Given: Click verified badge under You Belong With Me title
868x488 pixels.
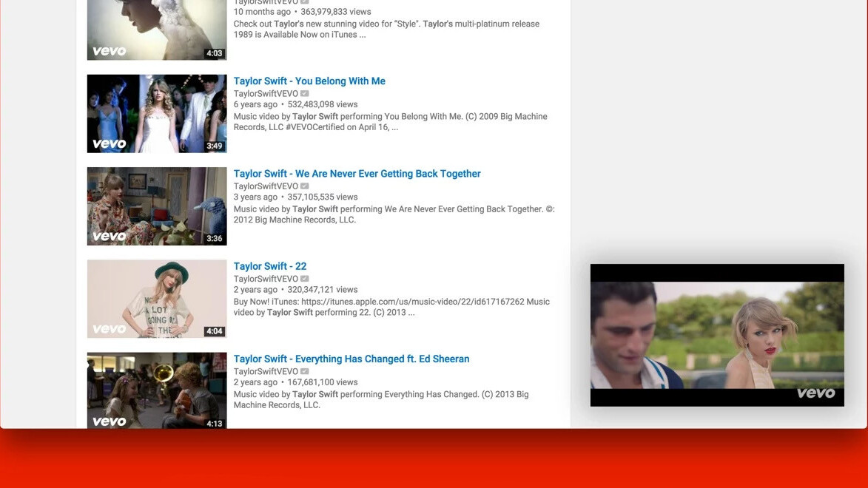Looking at the screenshot, I should (305, 94).
